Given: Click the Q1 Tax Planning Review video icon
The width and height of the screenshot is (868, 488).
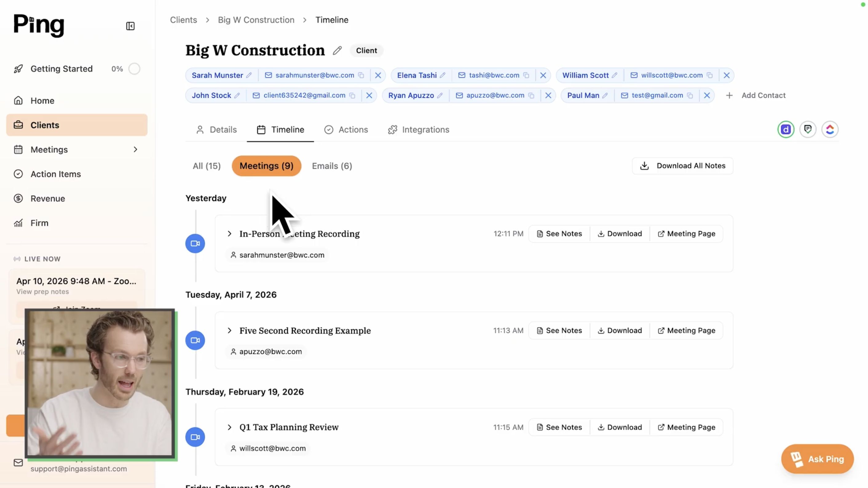Looking at the screenshot, I should (195, 437).
